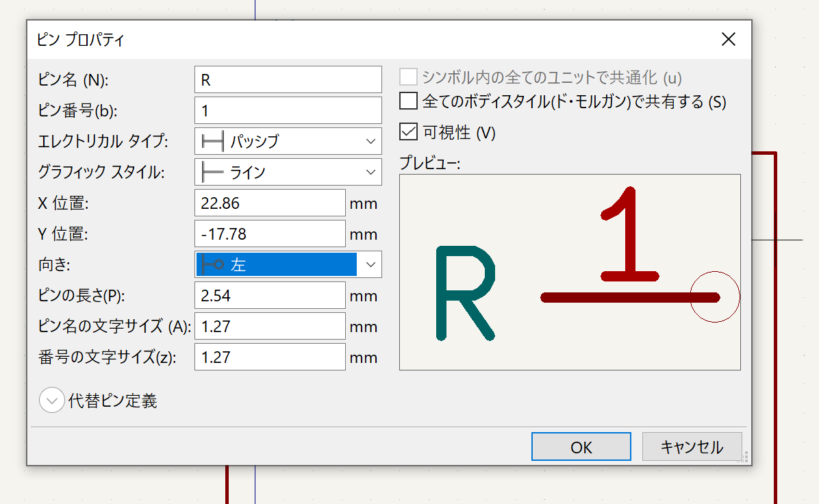
Task: Click the mm unit label beside X 位置
Action: [x=364, y=203]
